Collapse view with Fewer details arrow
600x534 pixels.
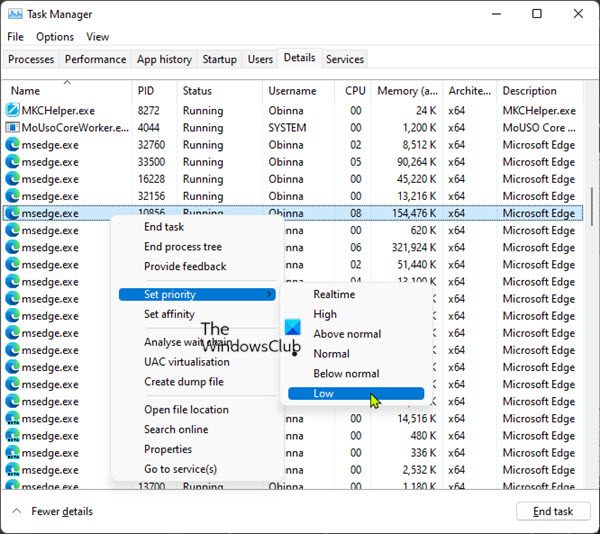[18, 511]
